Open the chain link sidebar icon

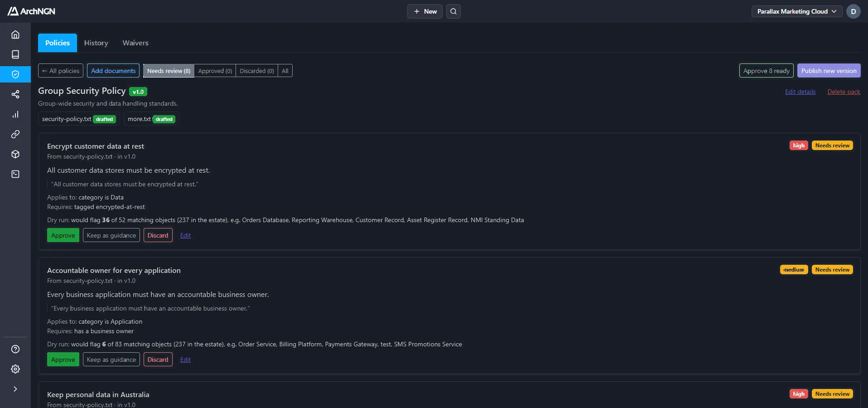[x=15, y=134]
